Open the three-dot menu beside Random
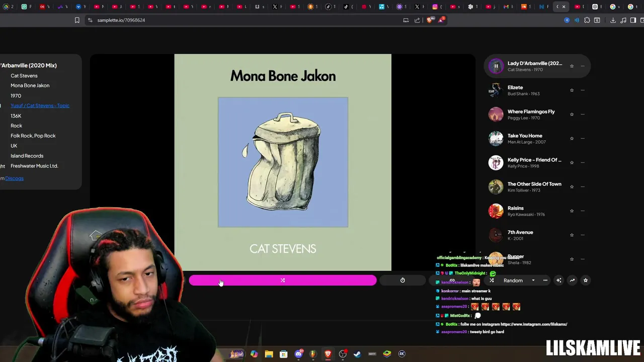Viewport: 644px width, 362px height. point(545,281)
